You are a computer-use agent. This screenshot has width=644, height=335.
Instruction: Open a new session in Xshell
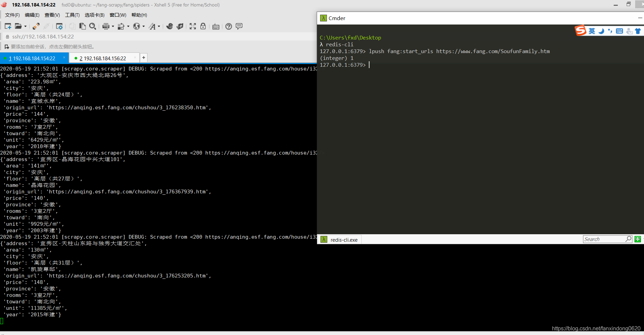8,26
